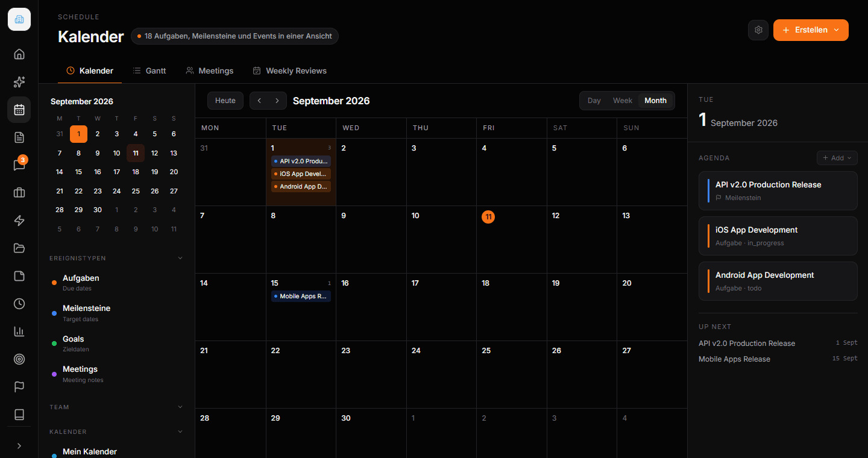Expand the sidebar with bottom chevron
The image size is (868, 458).
(19, 446)
